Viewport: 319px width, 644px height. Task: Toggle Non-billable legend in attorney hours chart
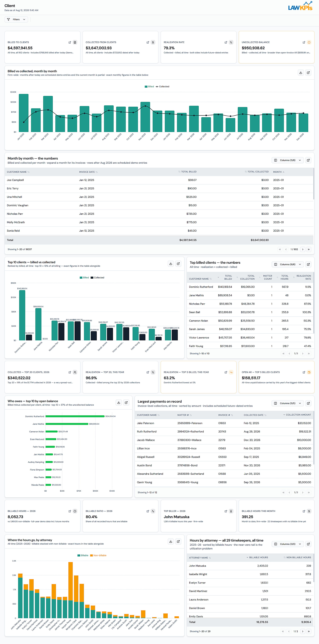coord(98,556)
